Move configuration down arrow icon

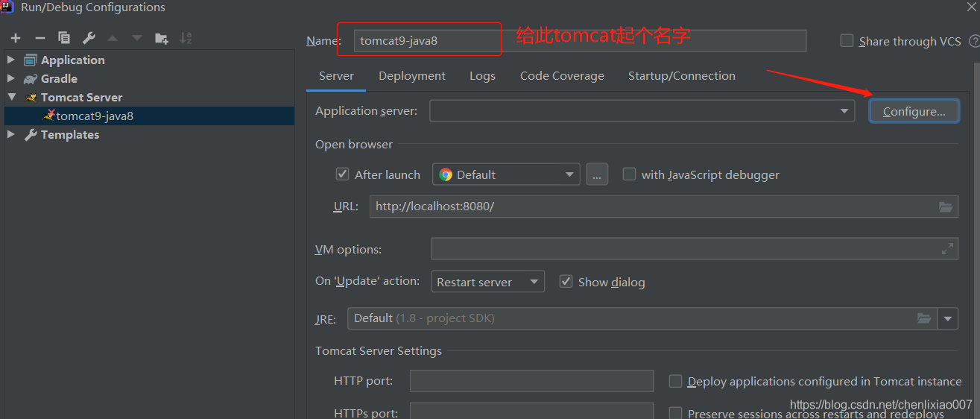point(136,38)
